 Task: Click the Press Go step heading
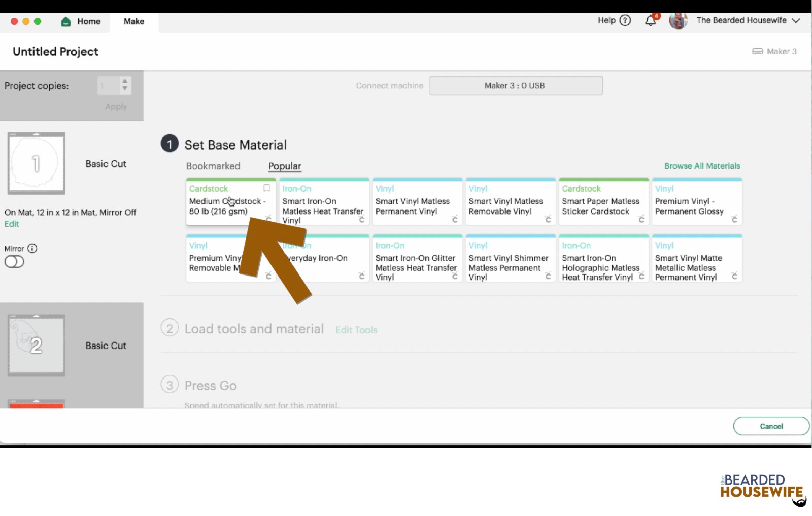tap(211, 386)
